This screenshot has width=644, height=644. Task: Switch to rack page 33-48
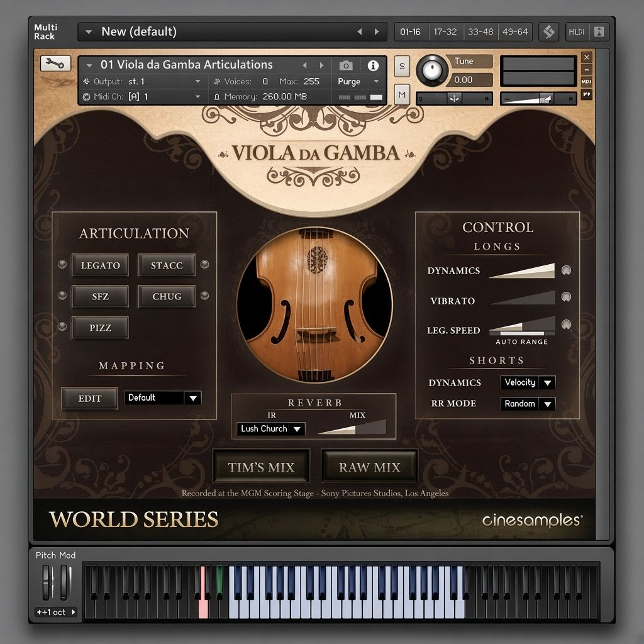tap(480, 31)
